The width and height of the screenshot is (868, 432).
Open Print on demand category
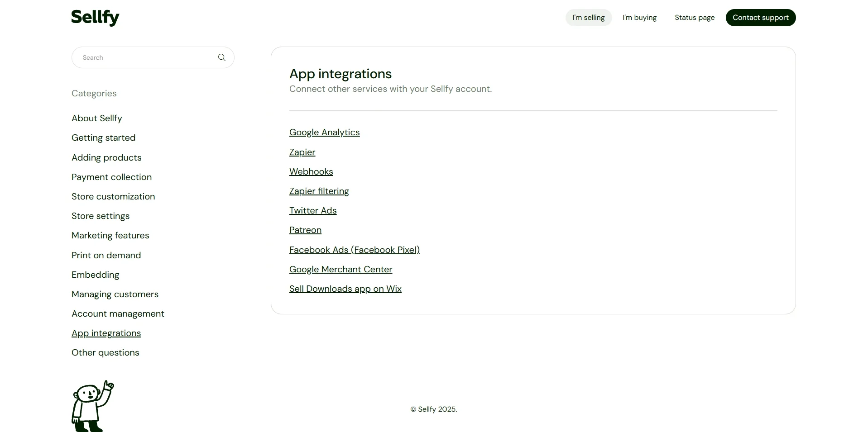(106, 255)
